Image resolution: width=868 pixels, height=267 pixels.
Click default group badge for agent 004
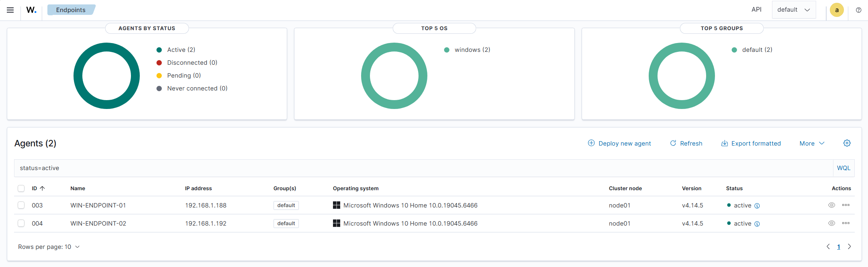click(x=286, y=224)
